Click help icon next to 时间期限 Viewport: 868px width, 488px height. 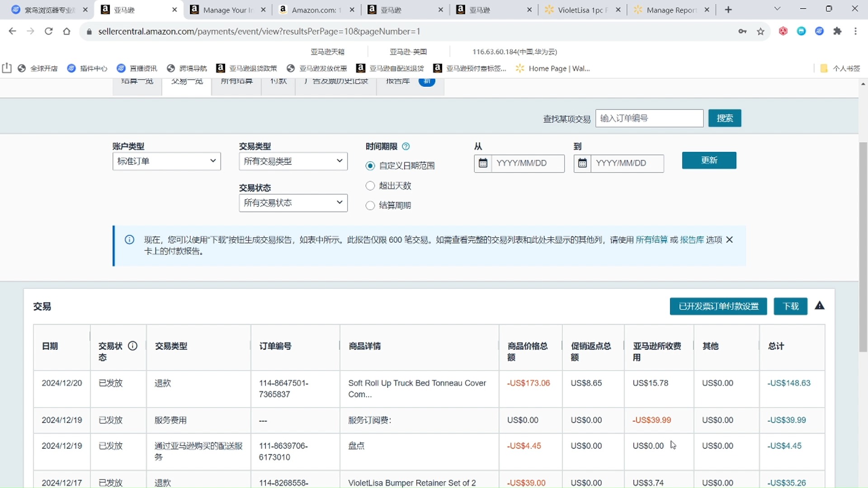(x=406, y=146)
